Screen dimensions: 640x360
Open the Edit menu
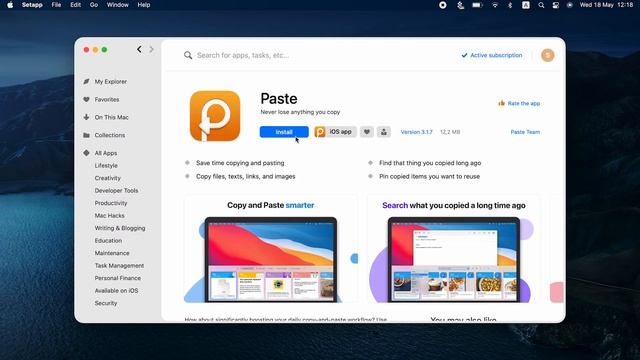tap(76, 5)
